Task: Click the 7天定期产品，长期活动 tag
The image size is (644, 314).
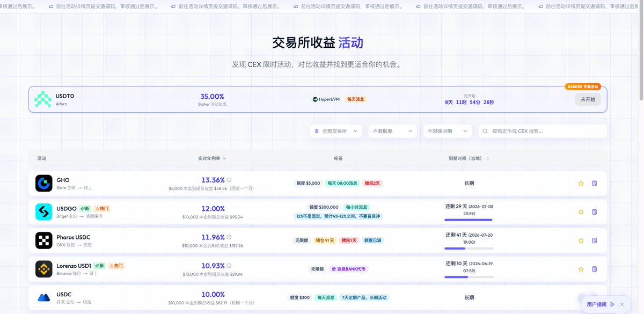Action: coord(365,297)
